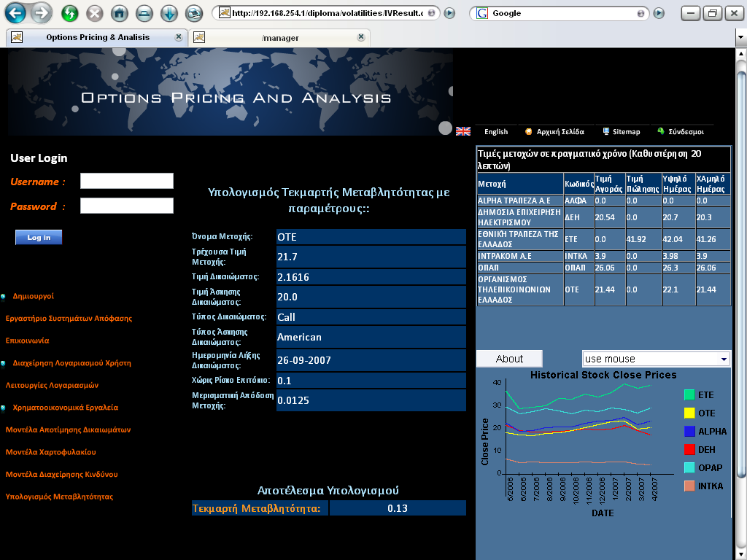Viewport: 747px width, 560px height.
Task: Switch to the /manager tab
Action: [279, 38]
